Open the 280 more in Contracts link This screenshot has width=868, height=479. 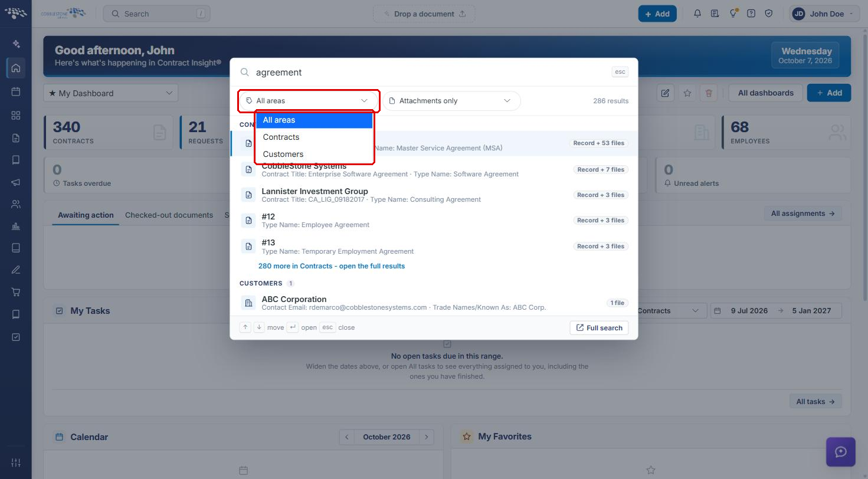pyautogui.click(x=332, y=266)
